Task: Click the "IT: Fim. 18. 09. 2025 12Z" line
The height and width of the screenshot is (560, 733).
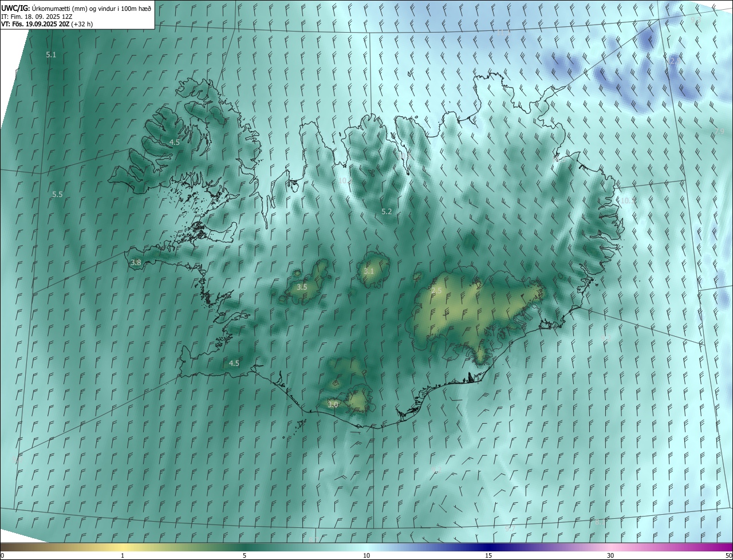Action: (37, 17)
